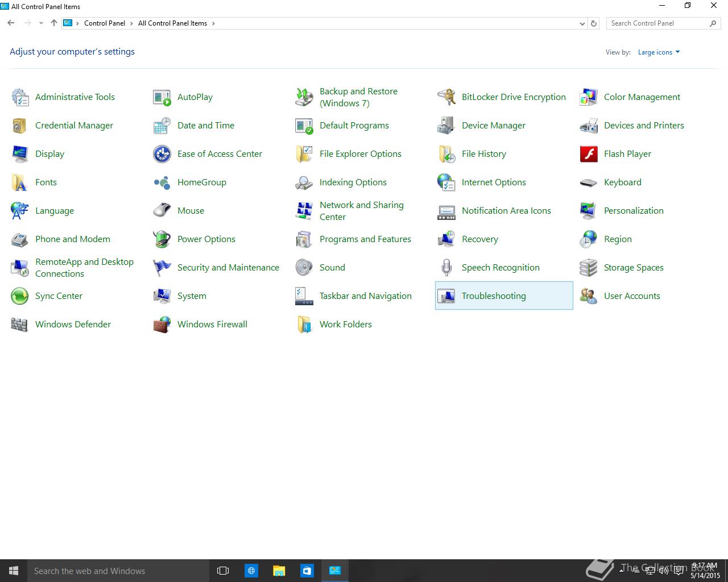
Task: Open Programs and Features link
Action: [x=365, y=239]
